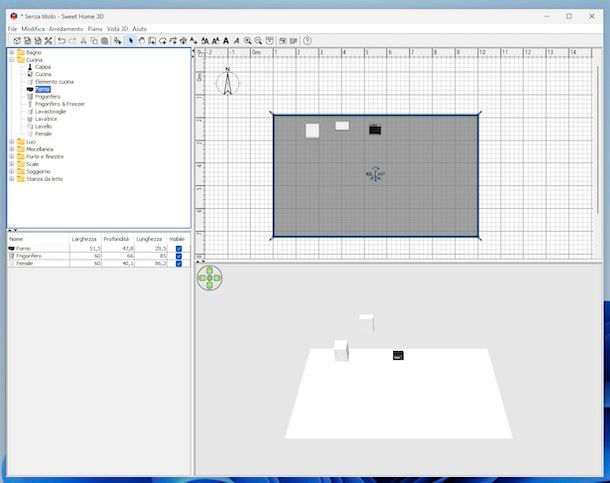
Task: Toggle visibility checkbox for Forno row
Action: point(179,248)
